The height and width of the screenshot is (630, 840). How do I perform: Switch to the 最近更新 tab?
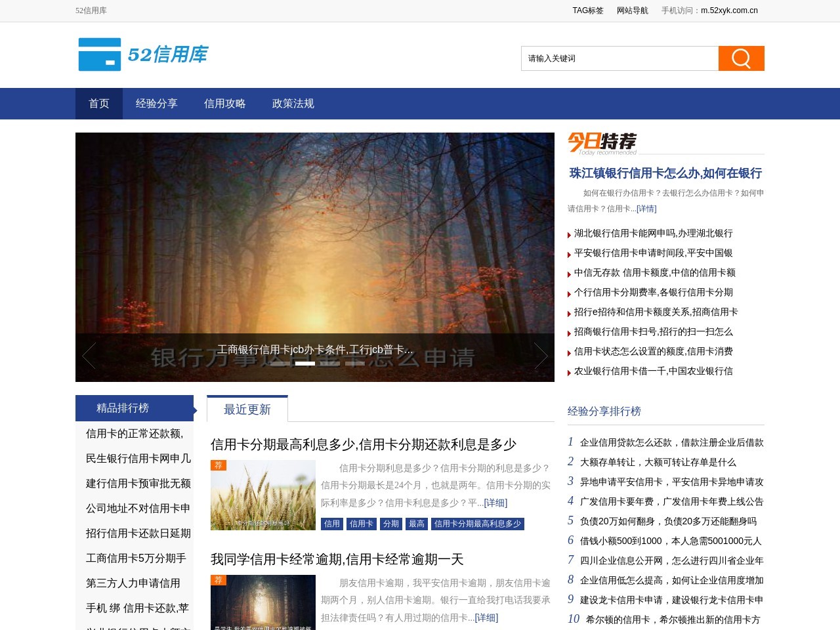247,409
